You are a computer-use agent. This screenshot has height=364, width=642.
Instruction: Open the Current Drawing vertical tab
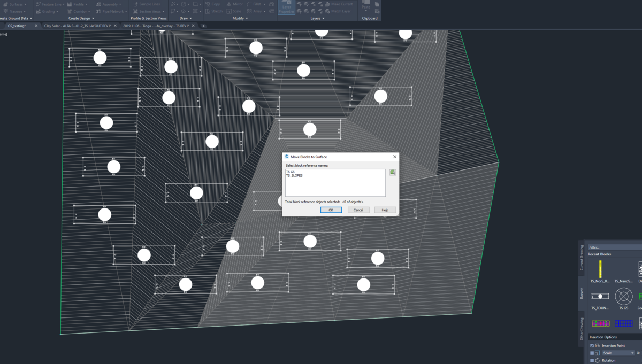tap(582, 258)
